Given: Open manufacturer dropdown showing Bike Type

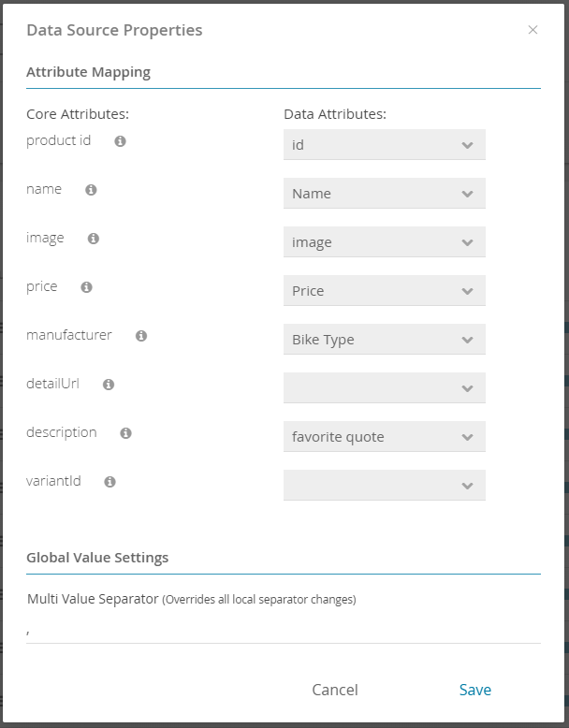Looking at the screenshot, I should coord(385,340).
